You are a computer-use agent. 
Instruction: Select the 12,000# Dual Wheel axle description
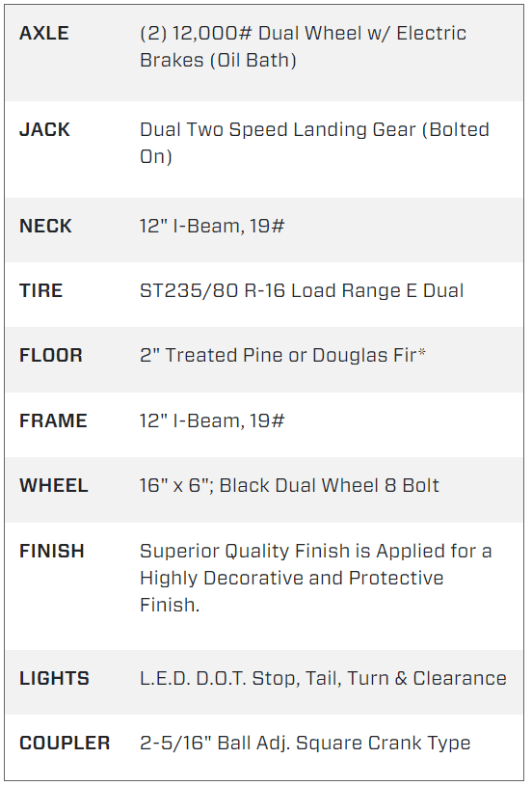pos(303,46)
